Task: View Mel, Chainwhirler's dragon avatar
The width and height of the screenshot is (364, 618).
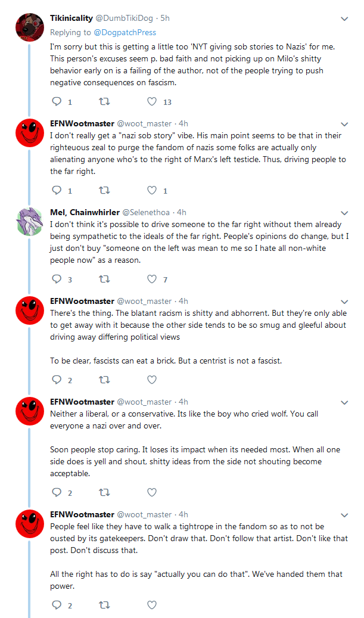Action: (x=30, y=221)
